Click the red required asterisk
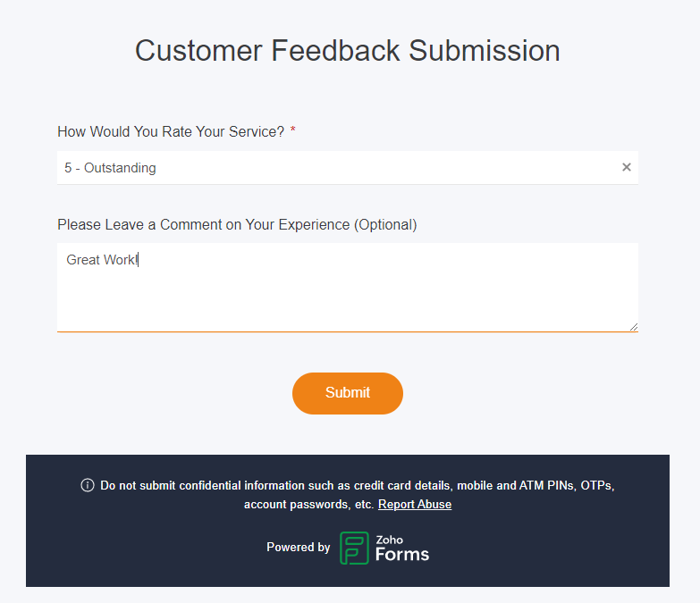The height and width of the screenshot is (603, 700). click(x=293, y=130)
